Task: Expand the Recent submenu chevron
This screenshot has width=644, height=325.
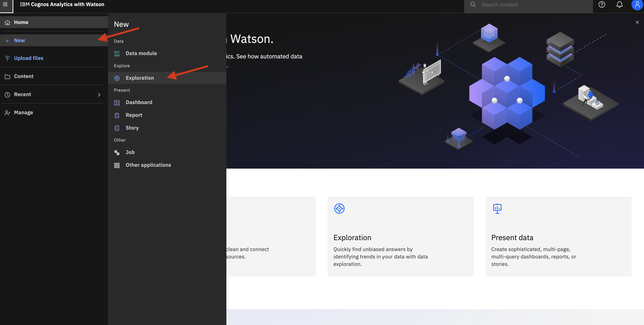Action: [99, 95]
